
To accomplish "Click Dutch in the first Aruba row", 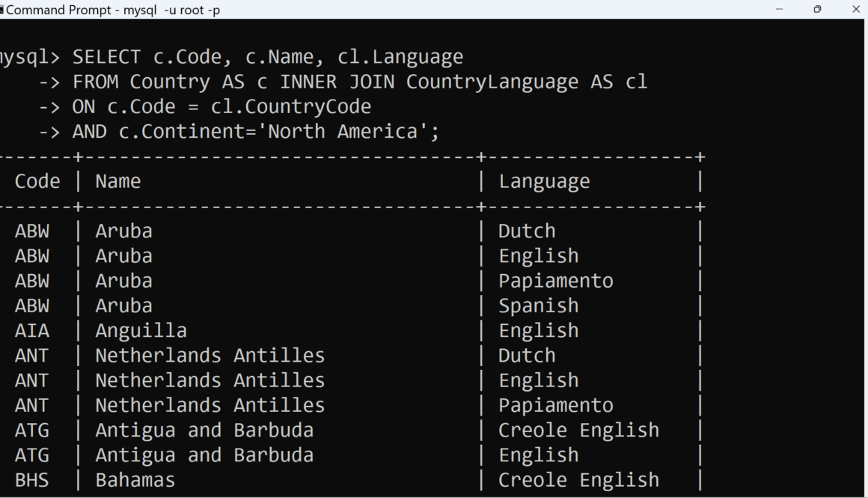I will point(527,231).
